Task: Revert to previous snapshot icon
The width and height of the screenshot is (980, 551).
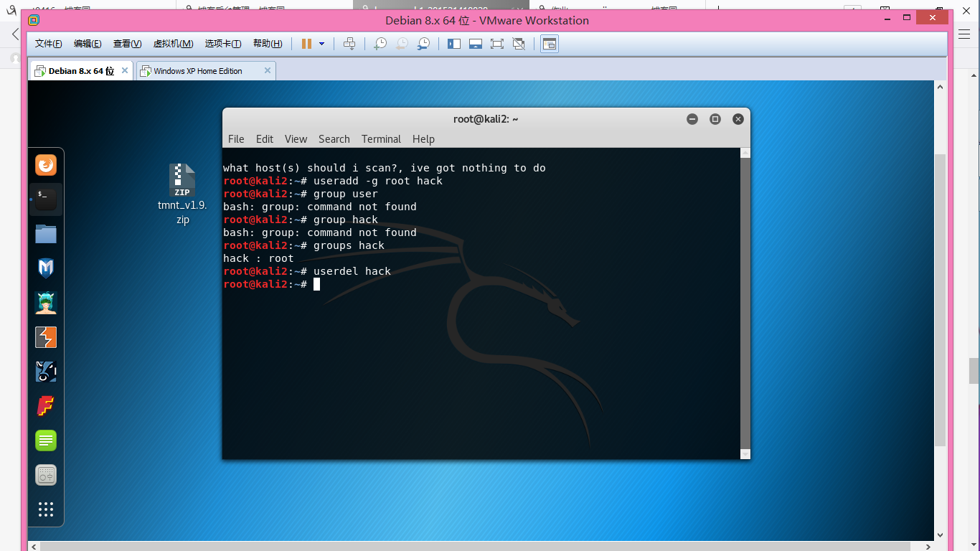Action: [x=402, y=44]
